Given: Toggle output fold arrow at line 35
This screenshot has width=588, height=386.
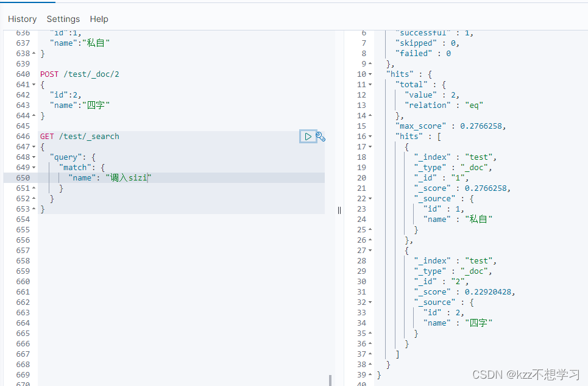Looking at the screenshot, I should (x=370, y=334).
